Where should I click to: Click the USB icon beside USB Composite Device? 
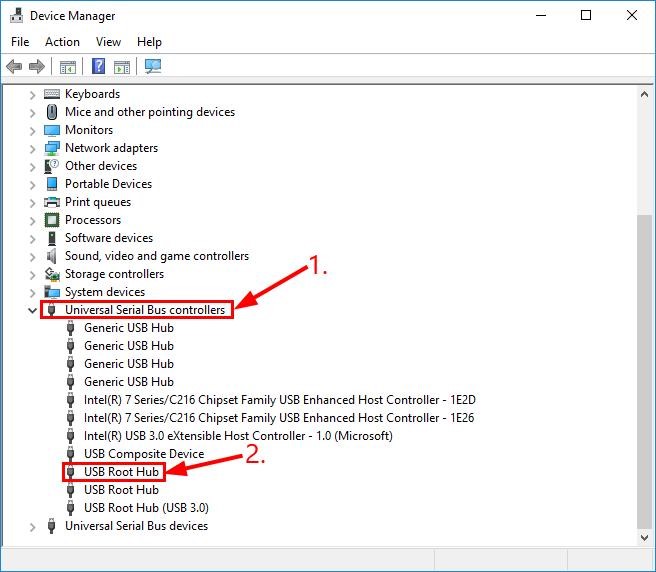pyautogui.click(x=70, y=454)
